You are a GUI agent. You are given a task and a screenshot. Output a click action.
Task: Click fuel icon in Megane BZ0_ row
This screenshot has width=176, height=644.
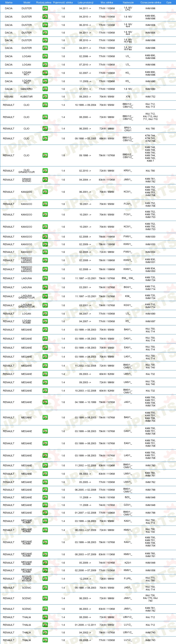click(x=45, y=497)
